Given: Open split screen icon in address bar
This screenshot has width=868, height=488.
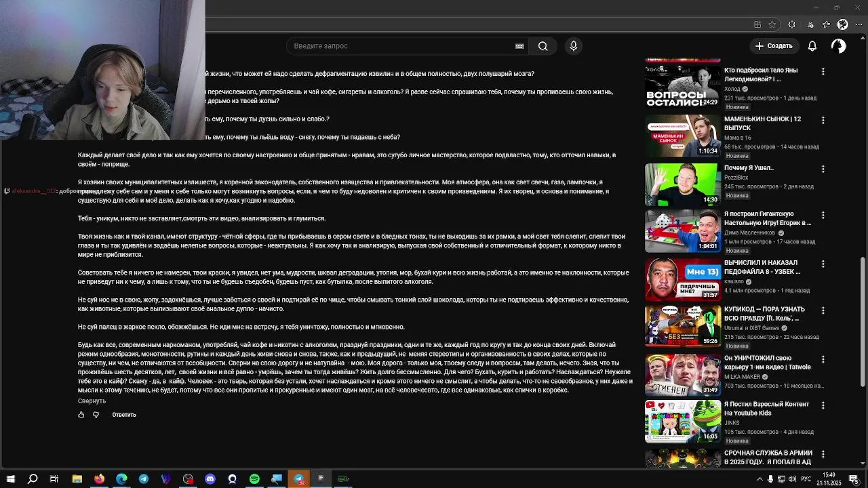Looking at the screenshot, I should pyautogui.click(x=757, y=24).
